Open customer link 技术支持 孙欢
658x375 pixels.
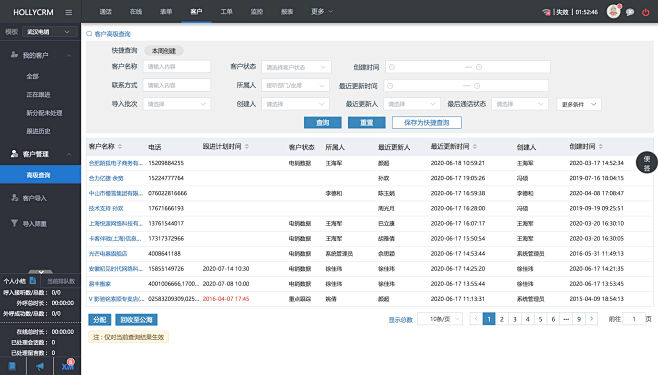106,208
